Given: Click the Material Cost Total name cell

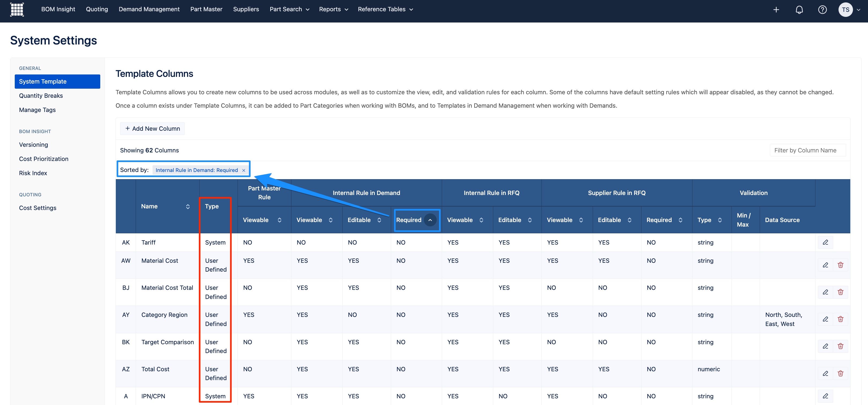Looking at the screenshot, I should [x=167, y=288].
